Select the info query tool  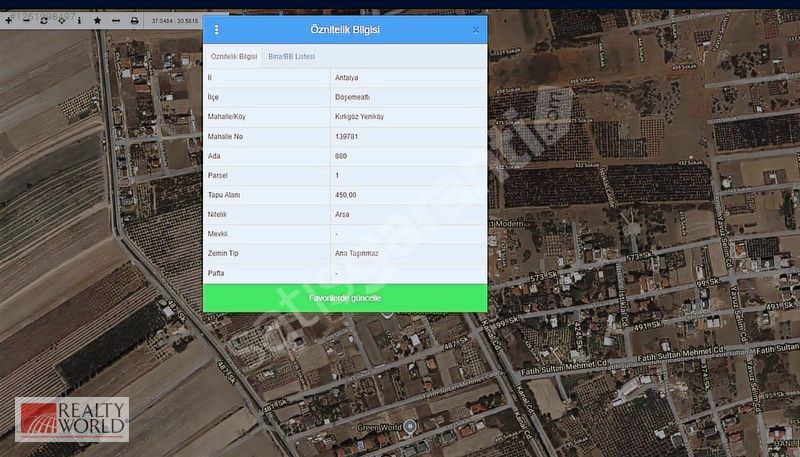click(79, 20)
